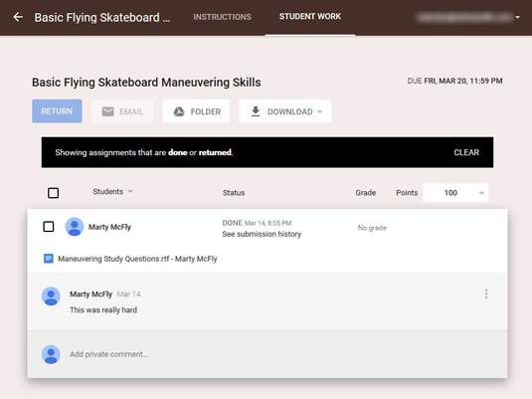Click the EMAIL button

click(122, 111)
